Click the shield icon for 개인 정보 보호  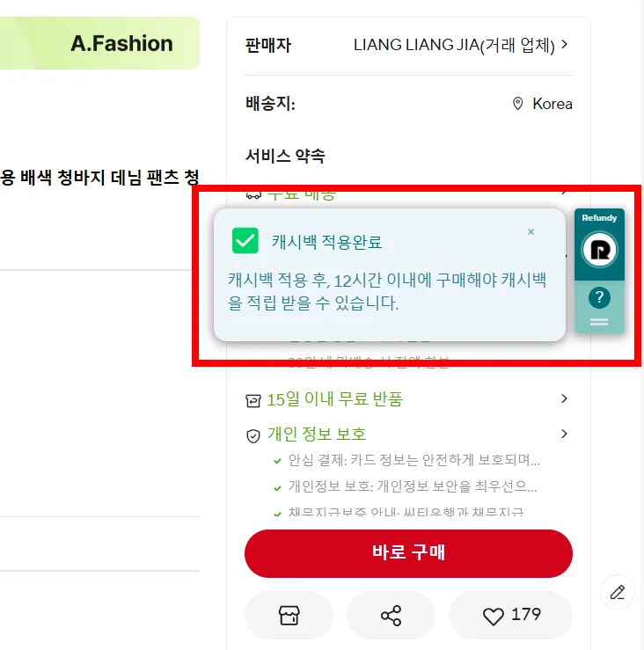pos(253,435)
